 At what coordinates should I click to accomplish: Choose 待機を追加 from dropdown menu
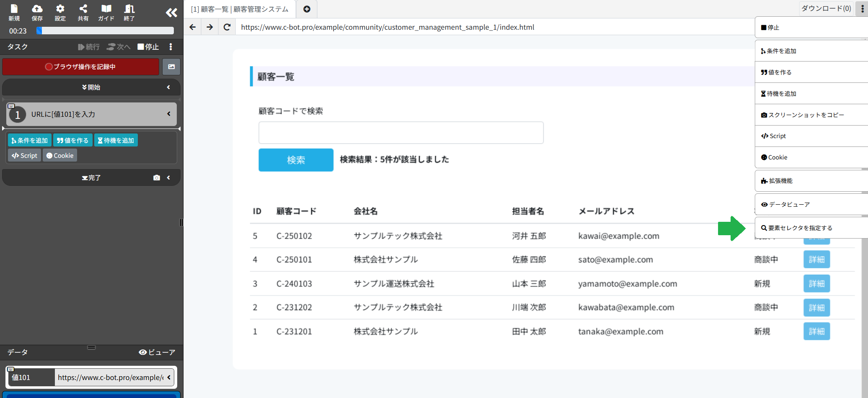[811, 94]
